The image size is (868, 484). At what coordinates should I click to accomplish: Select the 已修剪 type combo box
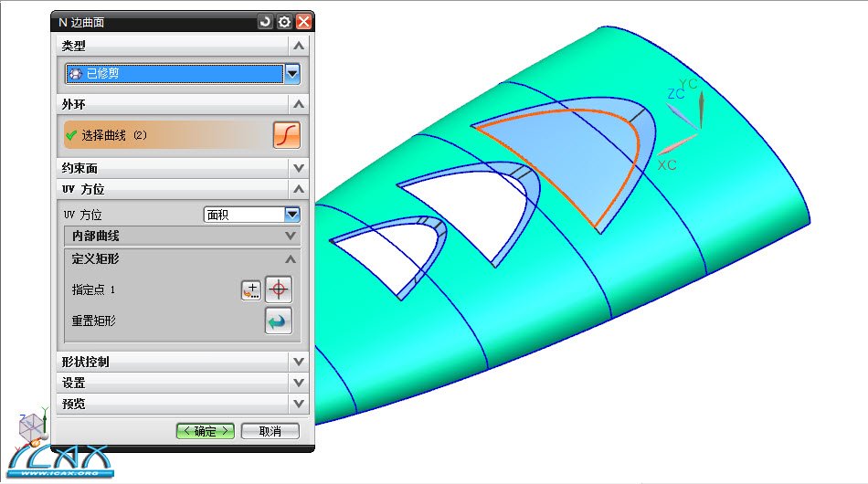coord(183,74)
